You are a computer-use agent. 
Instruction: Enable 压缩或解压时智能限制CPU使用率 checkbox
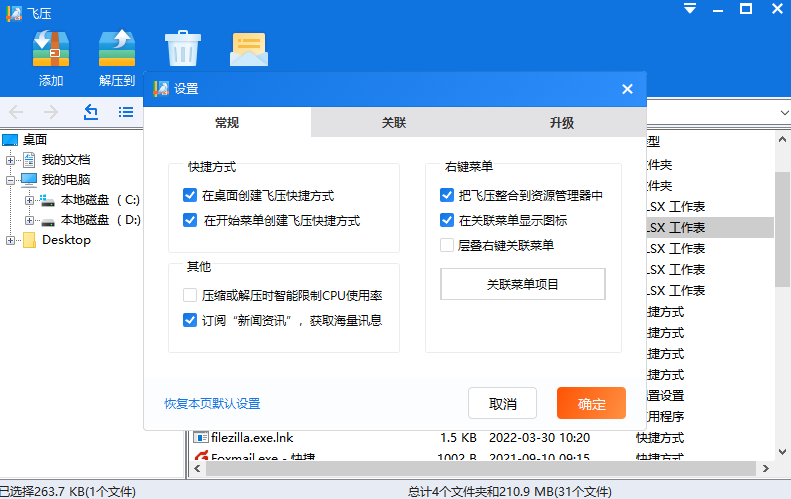pyautogui.click(x=190, y=296)
